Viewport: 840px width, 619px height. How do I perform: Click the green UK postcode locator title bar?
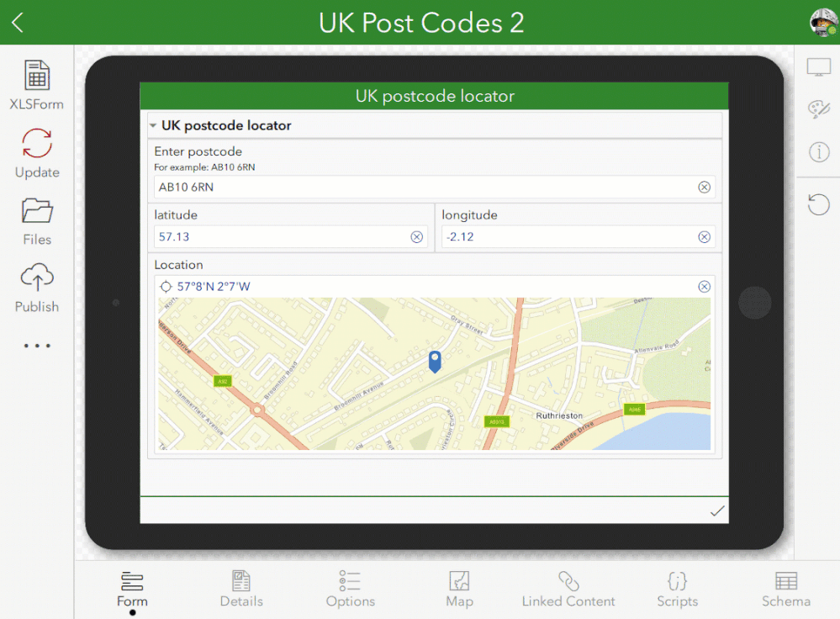435,96
